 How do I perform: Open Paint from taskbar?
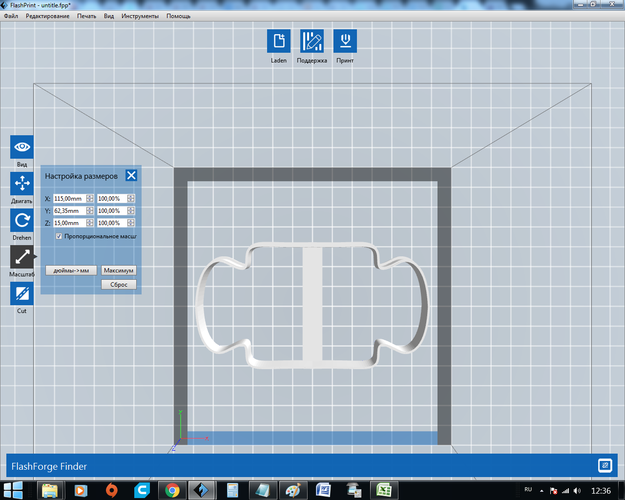[293, 490]
